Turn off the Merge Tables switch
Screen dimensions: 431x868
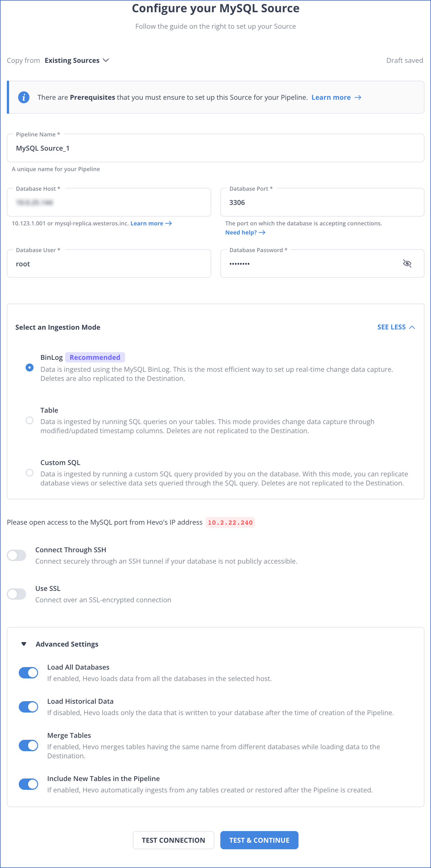28,745
